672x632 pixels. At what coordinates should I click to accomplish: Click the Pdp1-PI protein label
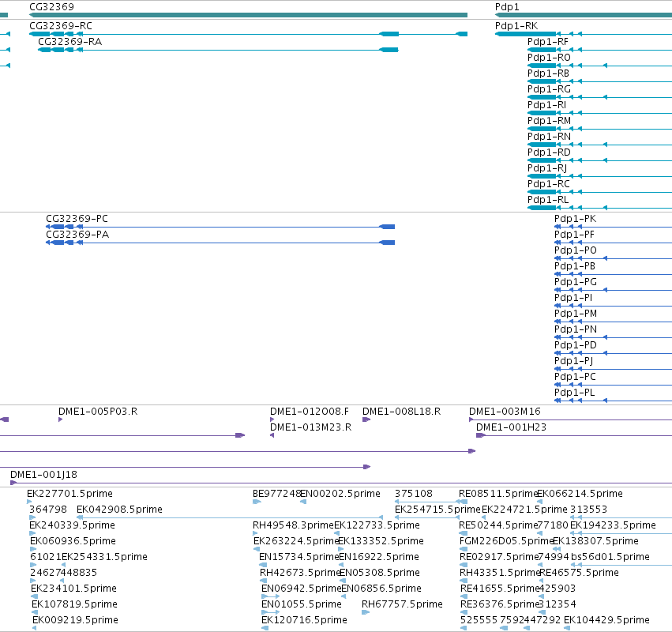tap(573, 298)
